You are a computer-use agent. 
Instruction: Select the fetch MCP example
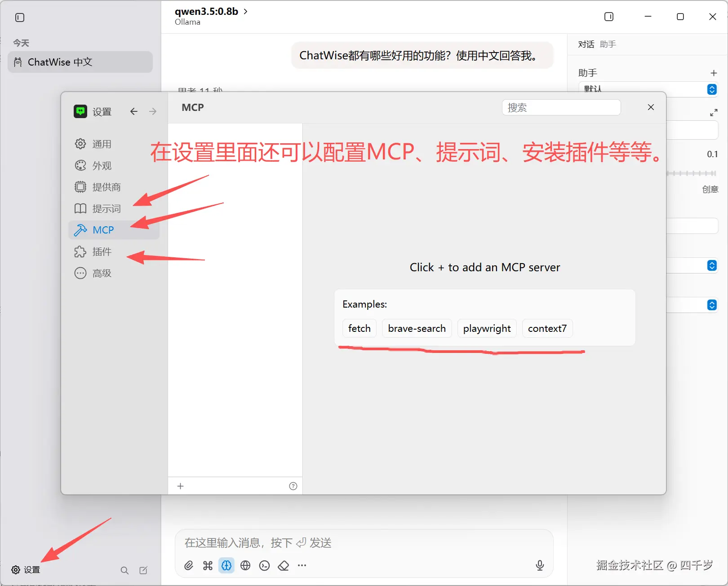pos(359,328)
